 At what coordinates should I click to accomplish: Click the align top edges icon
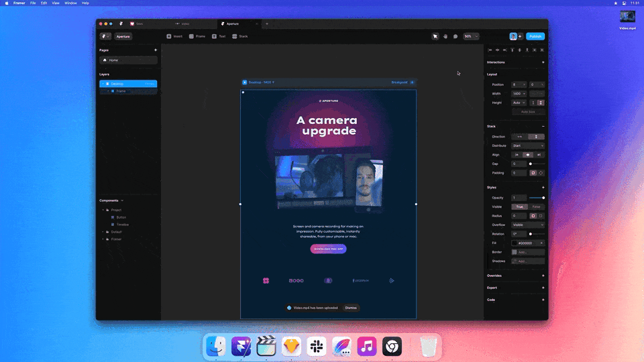pyautogui.click(x=512, y=50)
